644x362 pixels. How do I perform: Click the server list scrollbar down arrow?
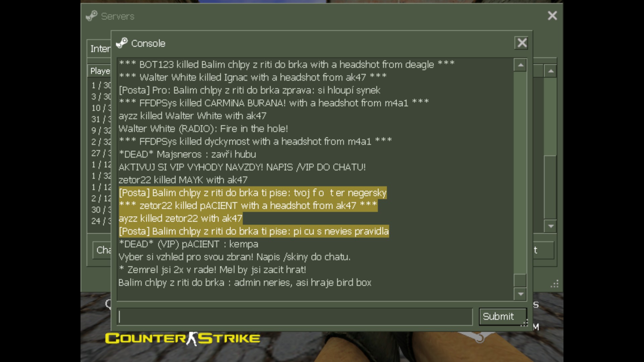(550, 226)
